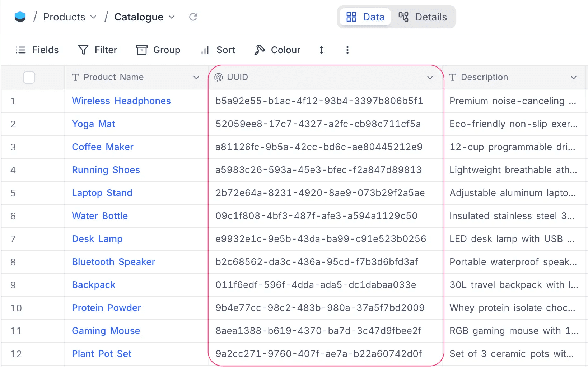This screenshot has width=588, height=367.
Task: Open the Fields panel
Action: 37,50
